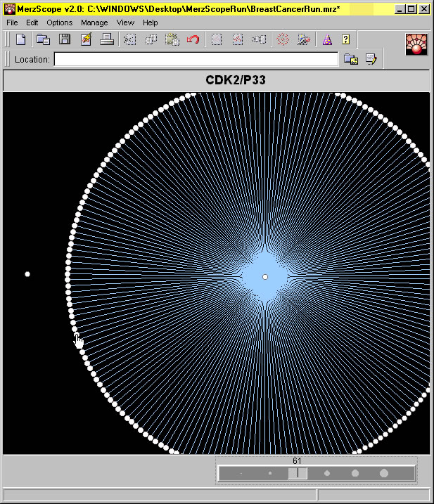Click the Location text field
Image resolution: width=434 pixels, height=504 pixels.
[x=196, y=60]
